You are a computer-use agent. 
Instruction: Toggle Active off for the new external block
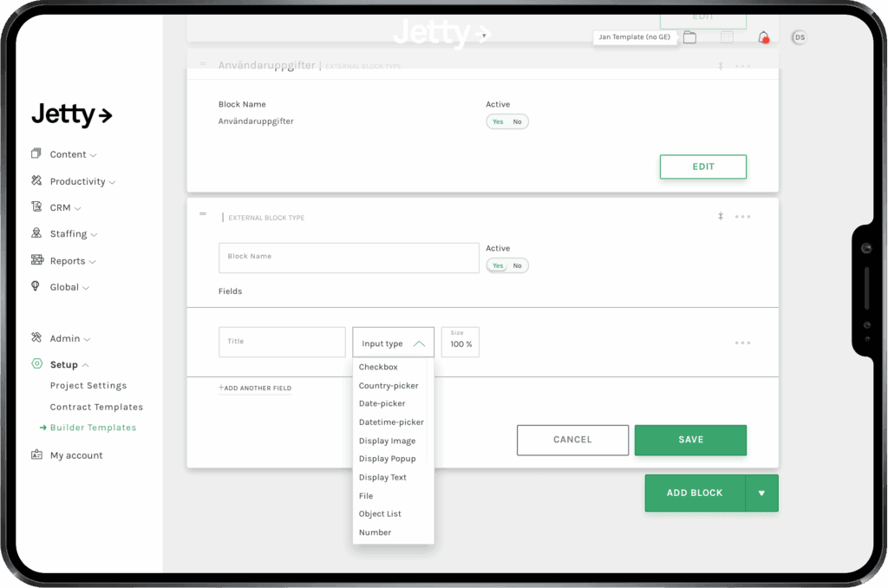518,265
